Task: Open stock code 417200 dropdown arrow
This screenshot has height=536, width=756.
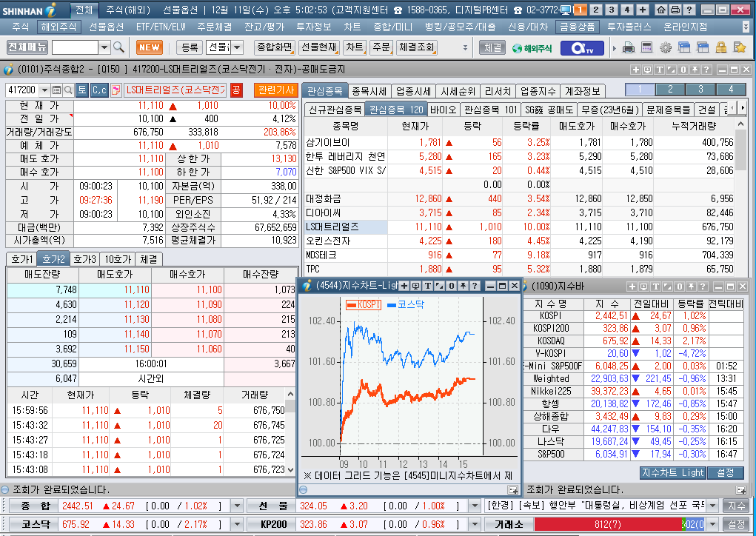Action: pos(44,90)
